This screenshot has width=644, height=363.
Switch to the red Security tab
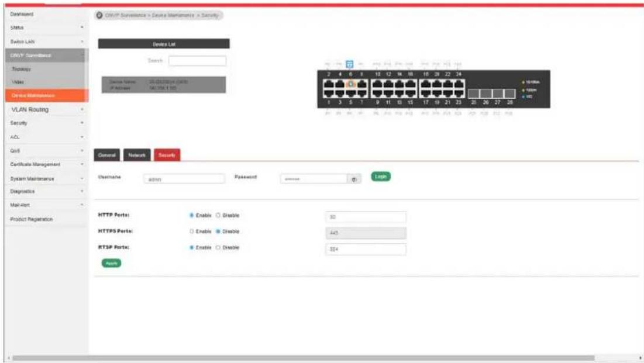167,155
